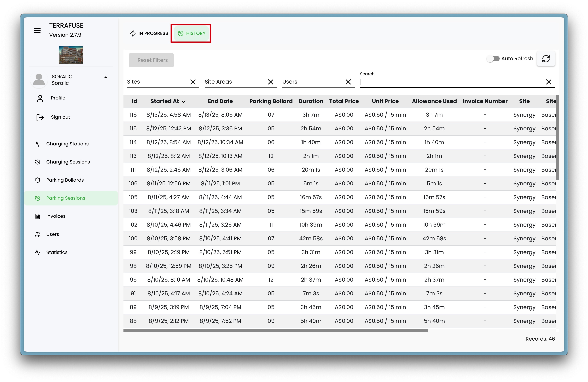Open Charging Stations in the sidebar
This screenshot has width=588, height=382.
tap(67, 144)
